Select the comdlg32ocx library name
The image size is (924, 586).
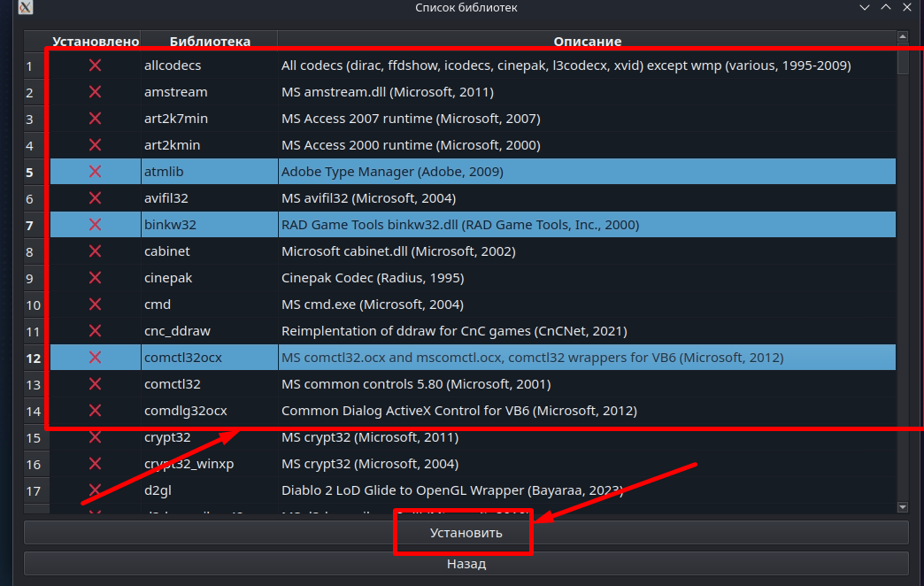tap(186, 411)
